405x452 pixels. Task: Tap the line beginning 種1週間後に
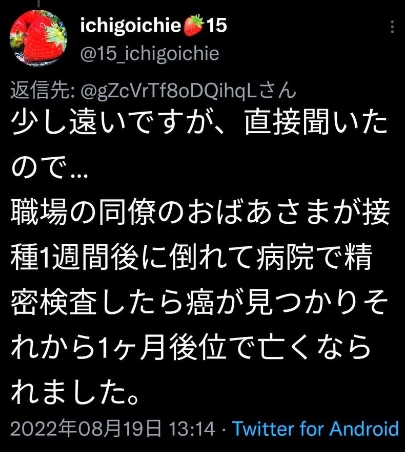191,258
